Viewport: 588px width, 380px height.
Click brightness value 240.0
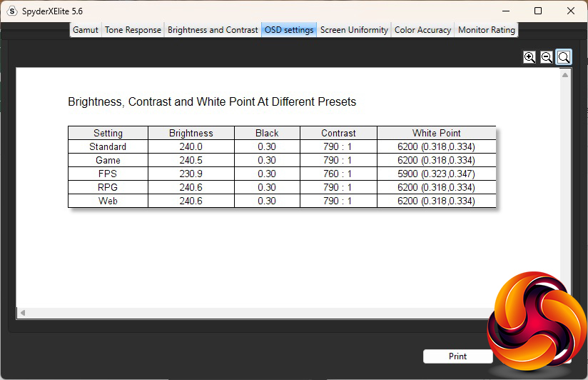[191, 147]
